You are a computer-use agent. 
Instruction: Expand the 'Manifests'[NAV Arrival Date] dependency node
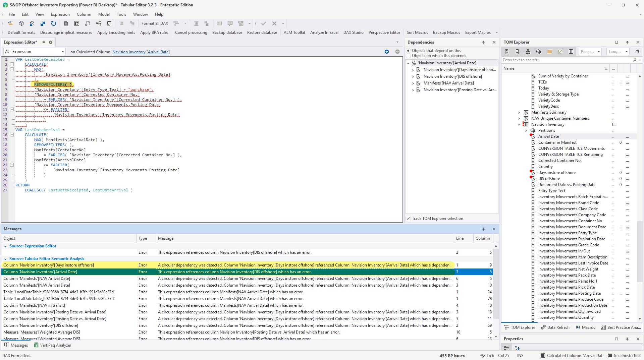[x=413, y=83]
